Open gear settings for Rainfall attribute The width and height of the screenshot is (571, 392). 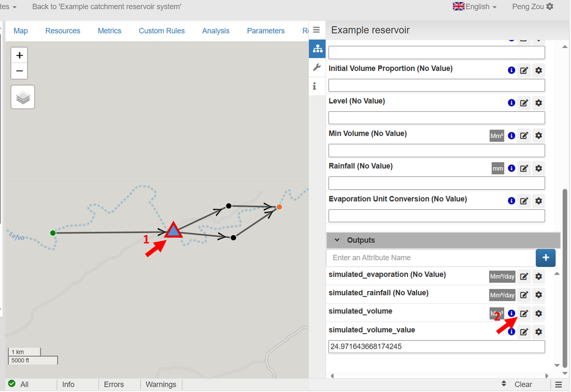coord(539,168)
